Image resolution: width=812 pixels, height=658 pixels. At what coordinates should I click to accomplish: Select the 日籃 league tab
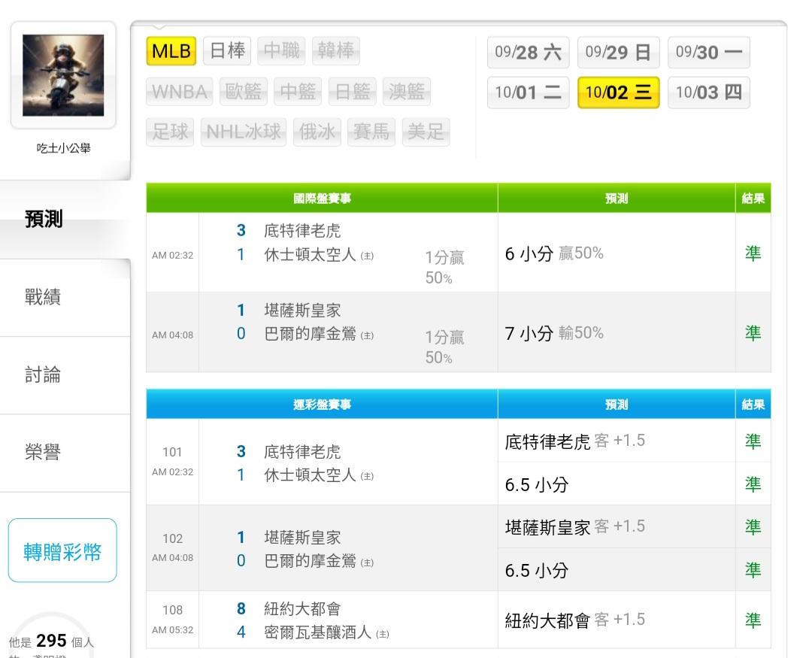coord(353,92)
